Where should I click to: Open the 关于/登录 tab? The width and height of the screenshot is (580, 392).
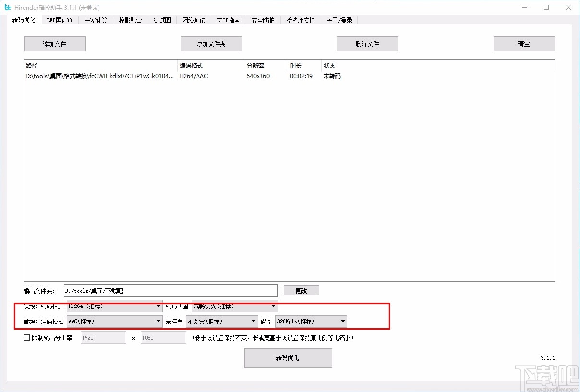339,20
